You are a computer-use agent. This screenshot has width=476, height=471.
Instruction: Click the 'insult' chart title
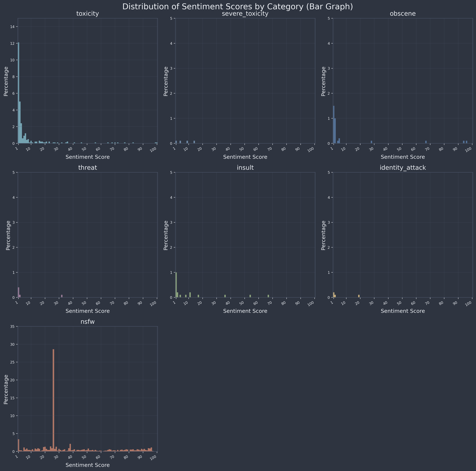(x=245, y=168)
